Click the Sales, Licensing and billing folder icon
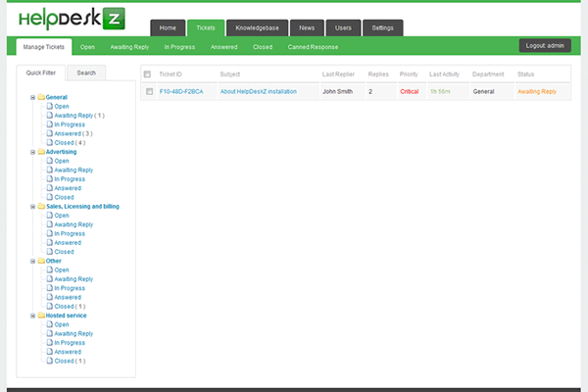The width and height of the screenshot is (588, 392). tap(40, 207)
